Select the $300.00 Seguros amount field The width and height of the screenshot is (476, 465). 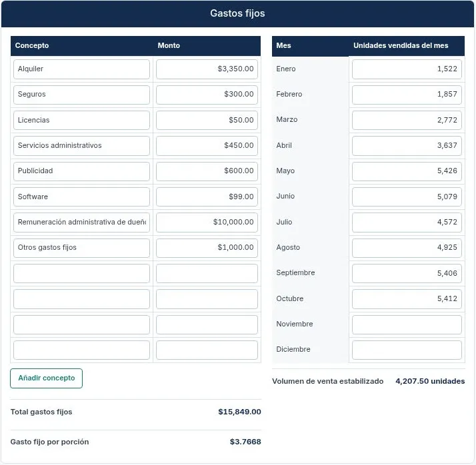click(x=207, y=95)
